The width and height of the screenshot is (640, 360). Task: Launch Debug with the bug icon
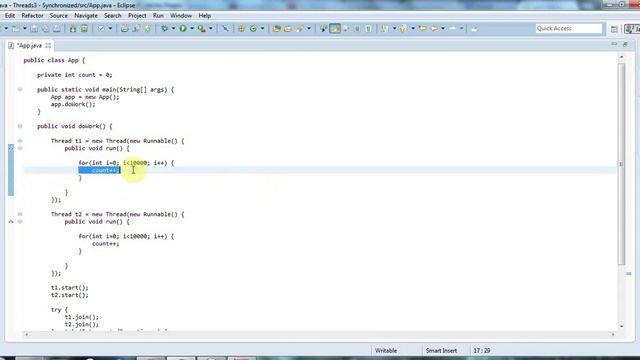tap(164, 29)
